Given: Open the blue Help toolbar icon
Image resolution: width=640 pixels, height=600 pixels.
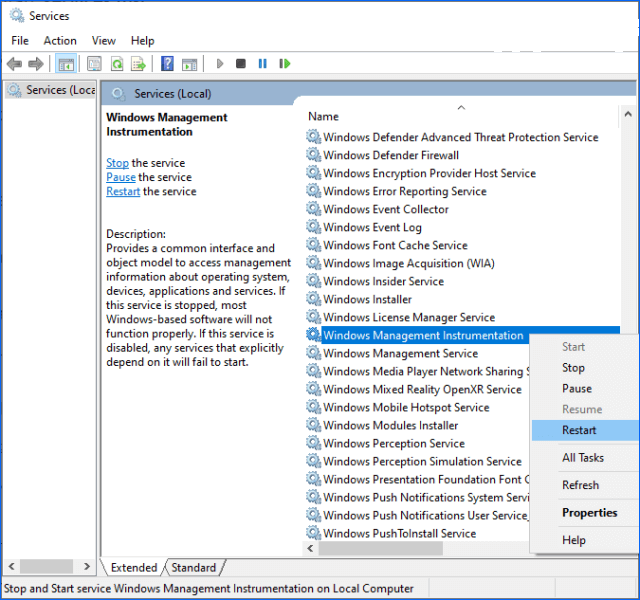Looking at the screenshot, I should click(167, 64).
